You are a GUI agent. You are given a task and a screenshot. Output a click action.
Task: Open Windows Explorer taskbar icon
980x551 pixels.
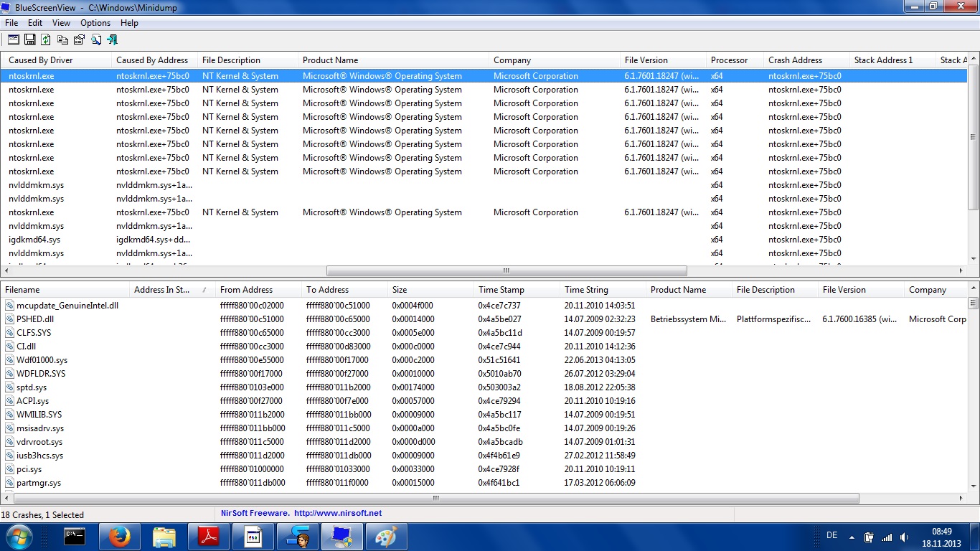point(164,536)
